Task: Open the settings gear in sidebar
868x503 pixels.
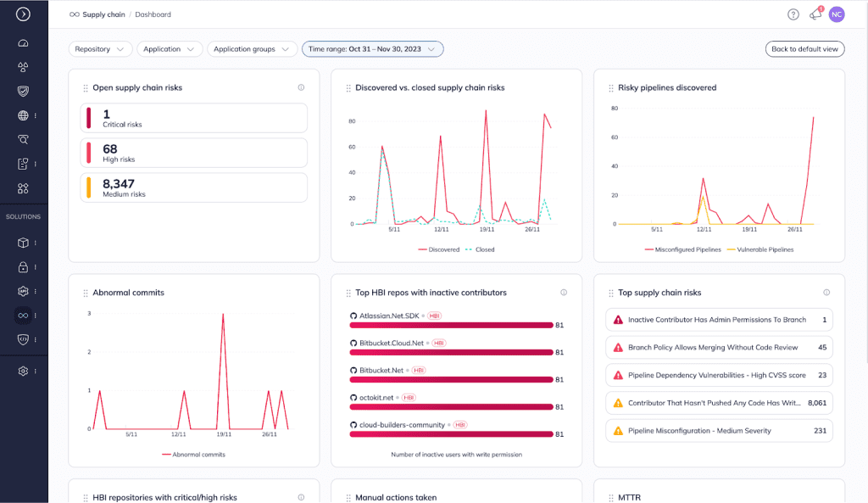Action: (23, 371)
